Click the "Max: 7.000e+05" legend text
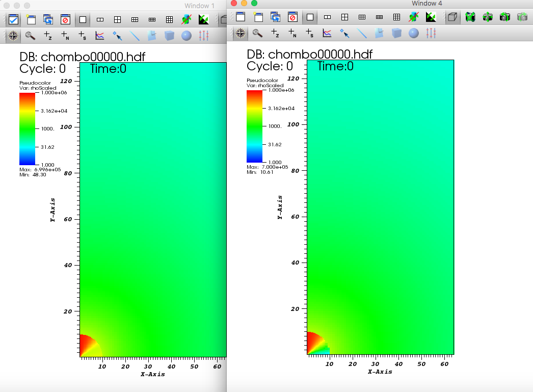The image size is (533, 392). [x=267, y=167]
